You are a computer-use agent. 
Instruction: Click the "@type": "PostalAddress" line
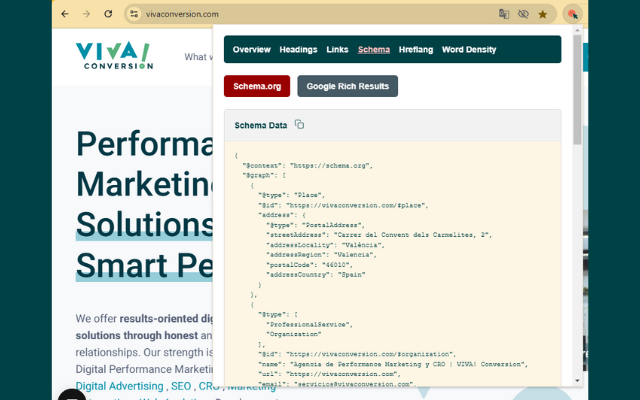point(315,225)
